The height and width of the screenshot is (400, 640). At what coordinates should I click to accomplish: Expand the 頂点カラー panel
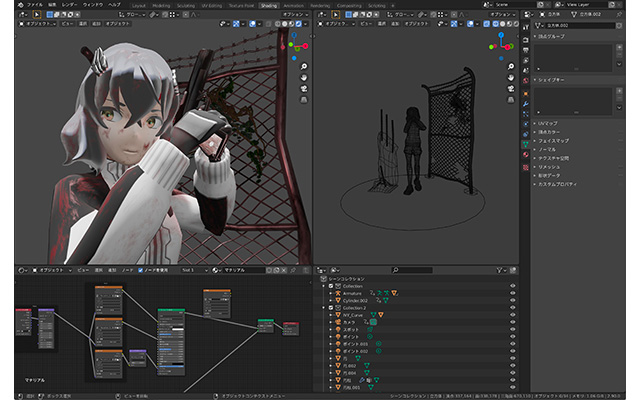point(549,132)
